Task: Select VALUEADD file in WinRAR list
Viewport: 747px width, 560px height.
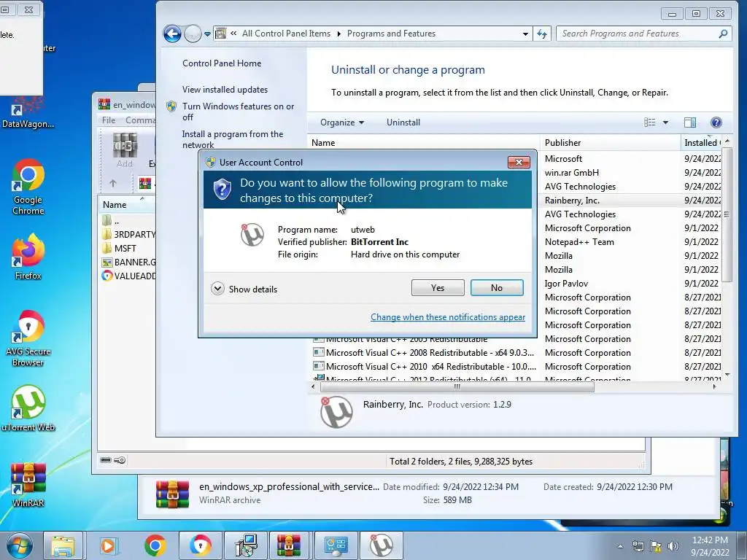Action: [128, 276]
